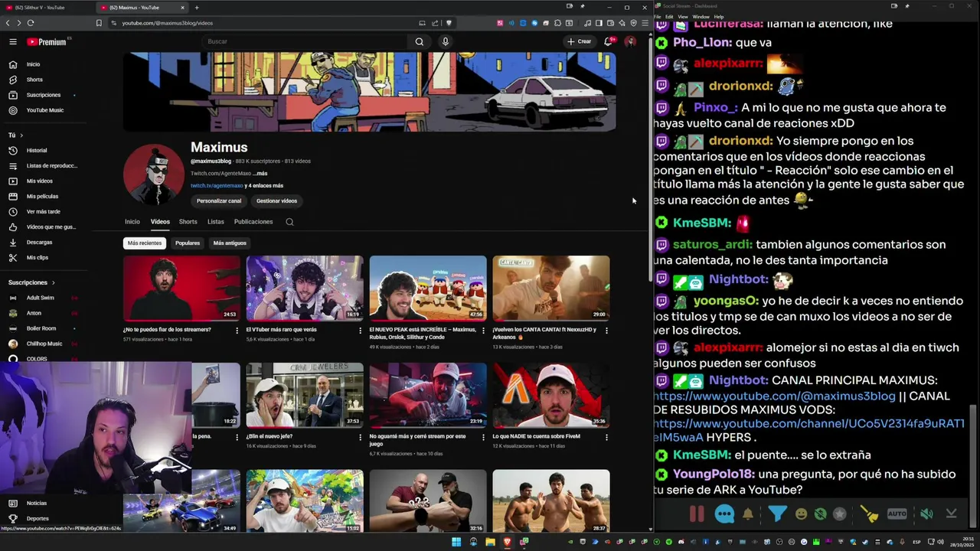Viewport: 980px width, 551px height.
Task: Search within the channel using the magnifier icon
Action: coord(289,222)
